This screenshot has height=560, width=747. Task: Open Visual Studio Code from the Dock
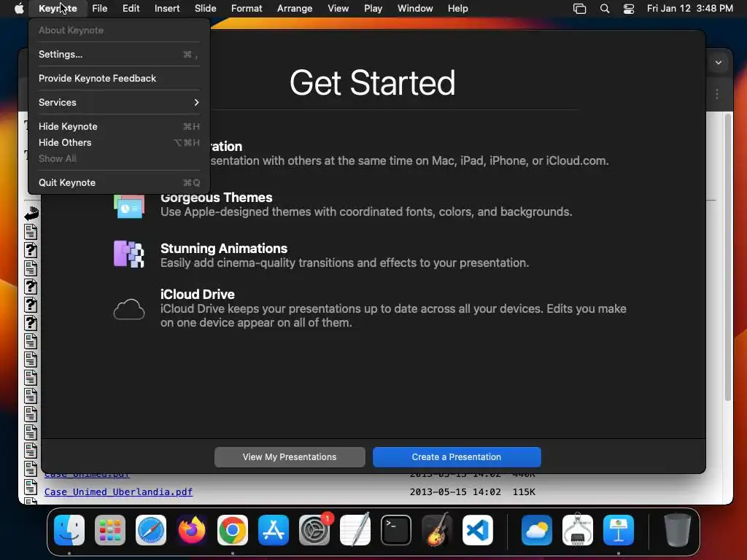coord(477,530)
